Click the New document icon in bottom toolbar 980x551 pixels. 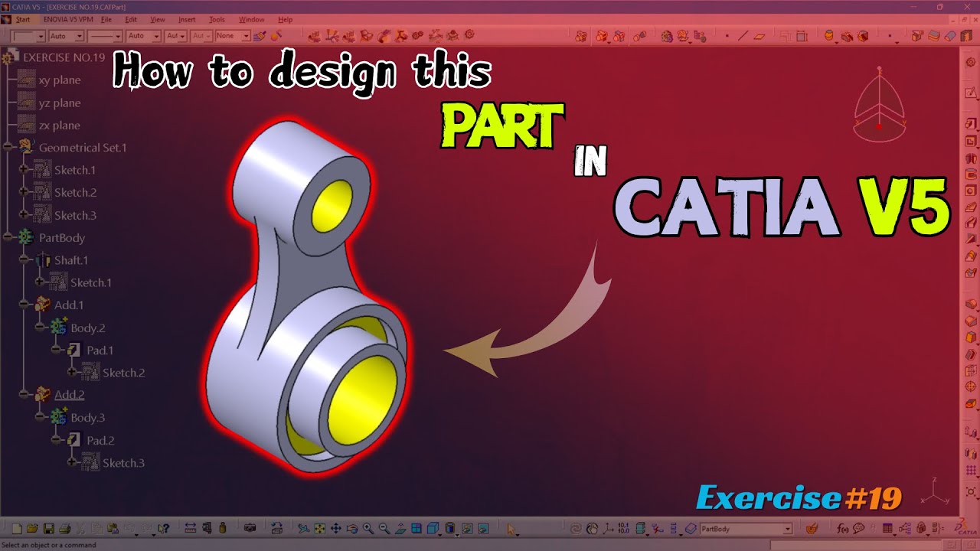(16, 528)
